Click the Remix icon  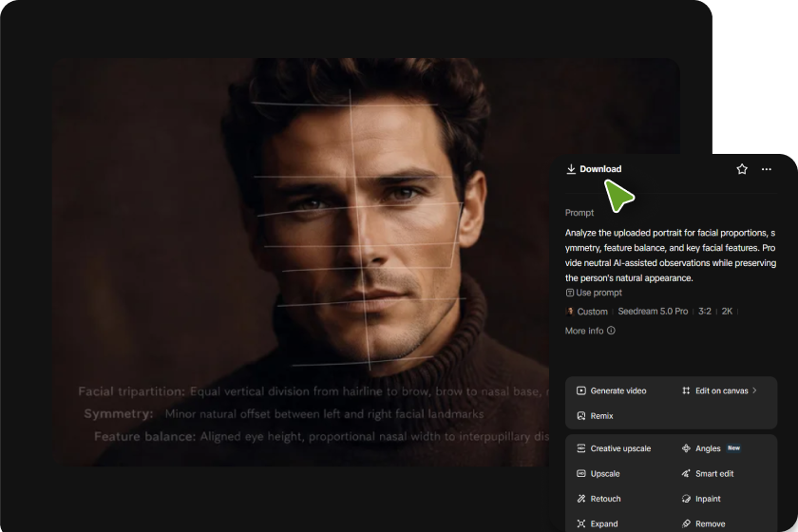coord(581,416)
